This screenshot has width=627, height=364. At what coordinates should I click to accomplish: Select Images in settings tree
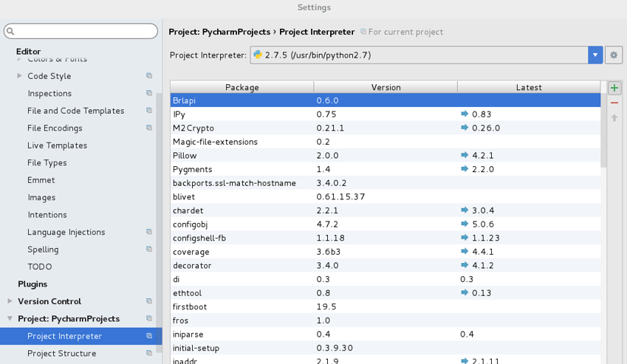[41, 198]
